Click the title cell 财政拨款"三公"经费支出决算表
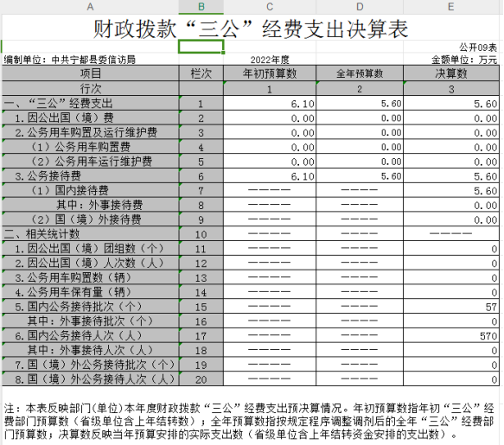 point(251,29)
